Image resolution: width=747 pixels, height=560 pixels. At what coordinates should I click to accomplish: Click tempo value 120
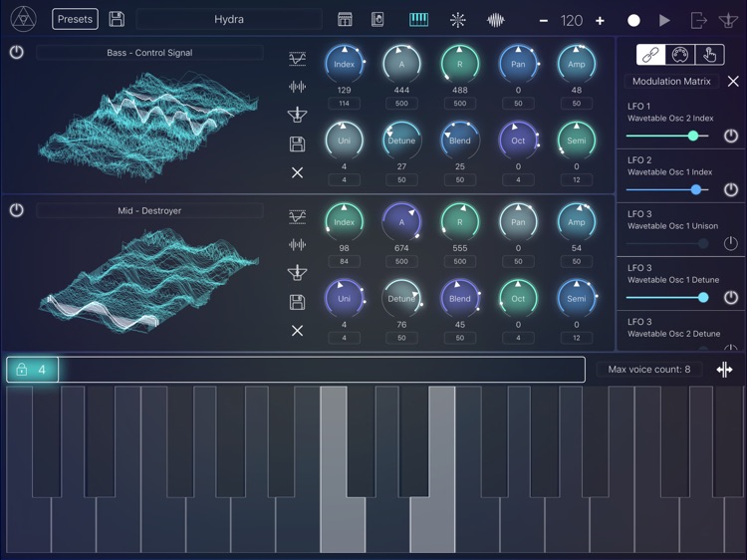(x=572, y=21)
